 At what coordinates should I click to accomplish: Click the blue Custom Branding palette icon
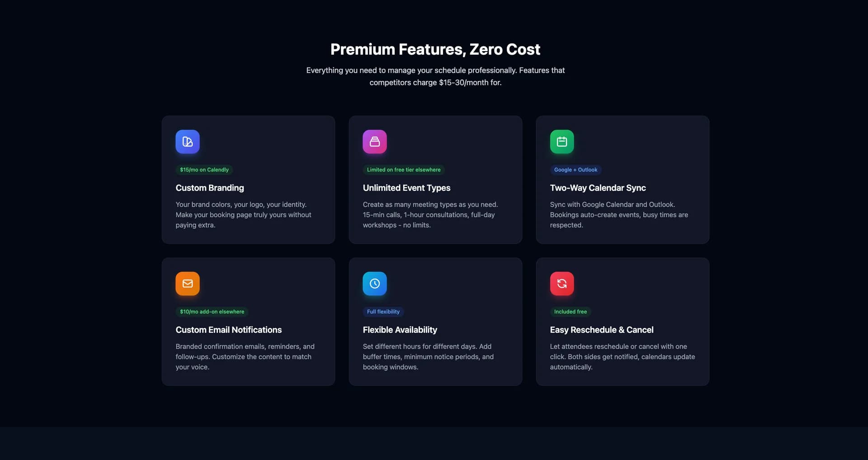click(188, 142)
